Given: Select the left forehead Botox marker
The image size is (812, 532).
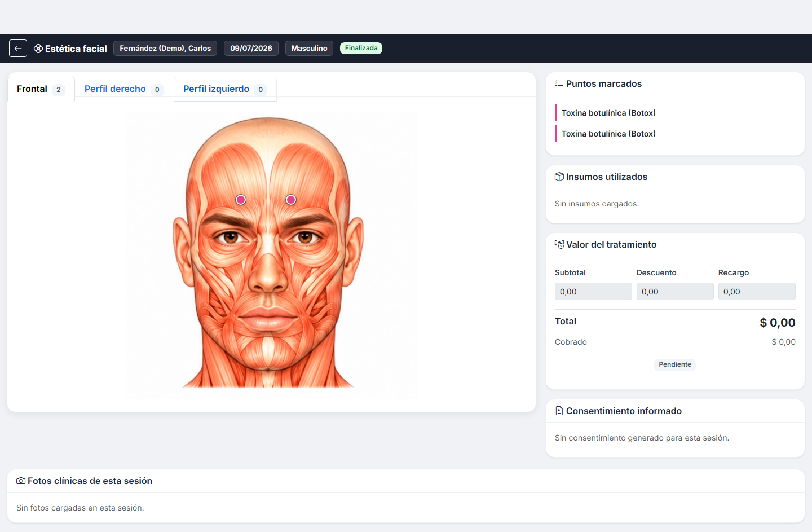Looking at the screenshot, I should 241,200.
